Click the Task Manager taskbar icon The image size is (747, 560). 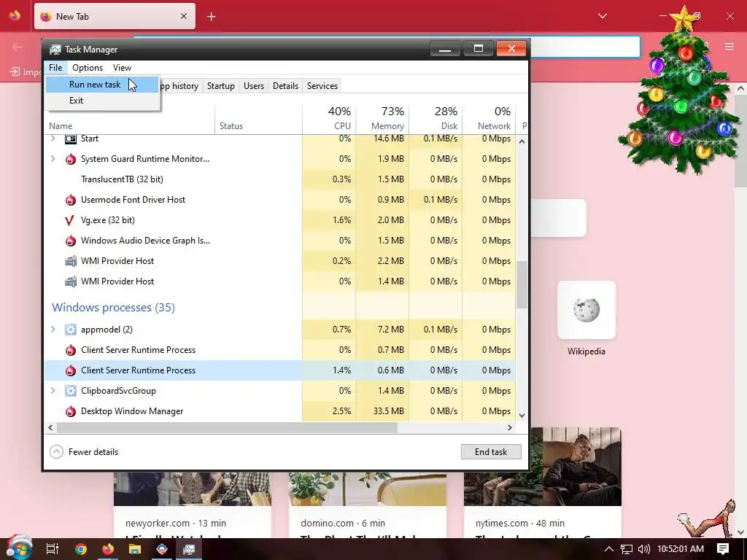pyautogui.click(x=189, y=549)
